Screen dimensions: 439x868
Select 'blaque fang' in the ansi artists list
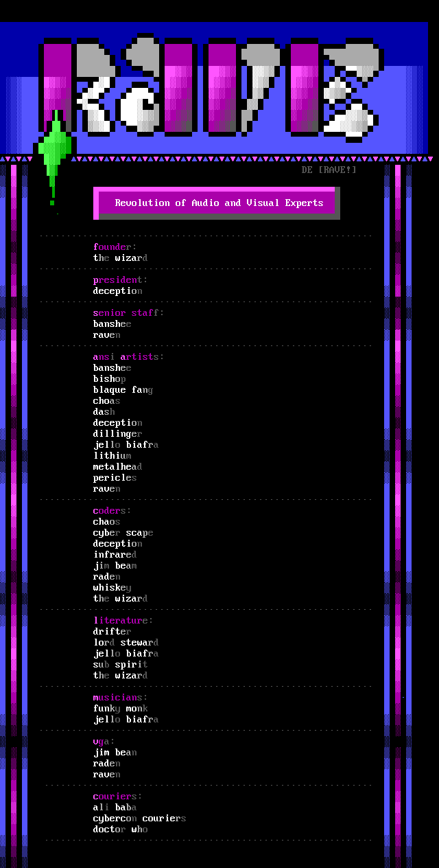click(x=123, y=390)
